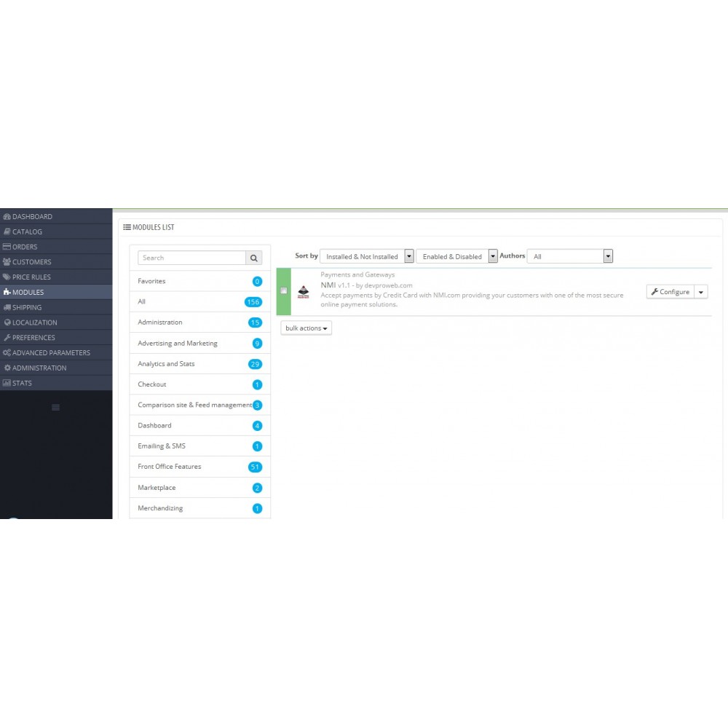
Task: Open the Enabled & Disabled dropdown
Action: pos(457,256)
